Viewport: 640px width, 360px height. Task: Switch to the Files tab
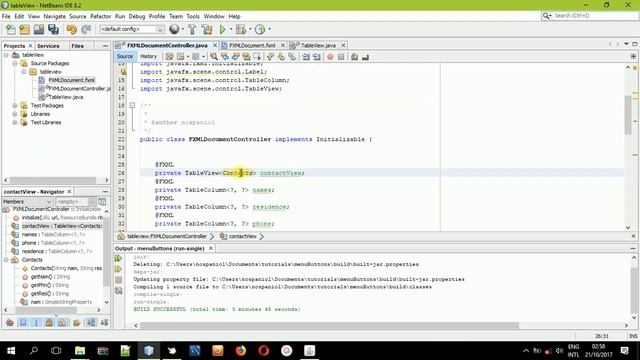[78, 46]
